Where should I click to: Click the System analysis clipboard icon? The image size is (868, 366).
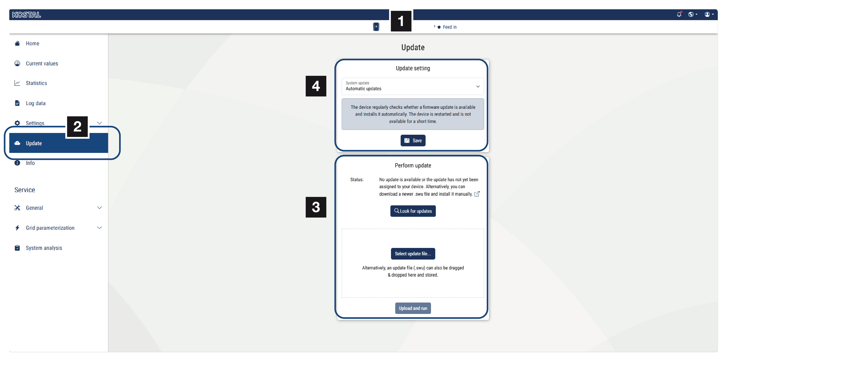[17, 248]
